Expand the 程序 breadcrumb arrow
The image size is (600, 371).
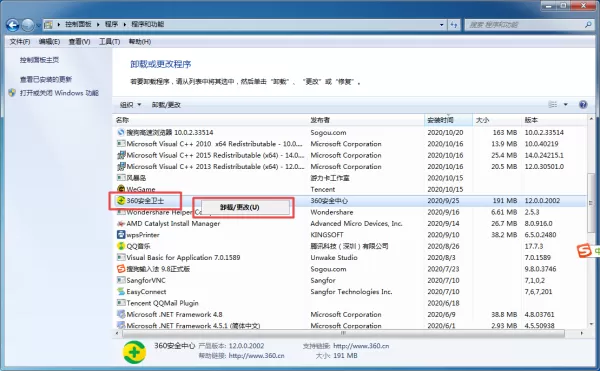coord(125,24)
